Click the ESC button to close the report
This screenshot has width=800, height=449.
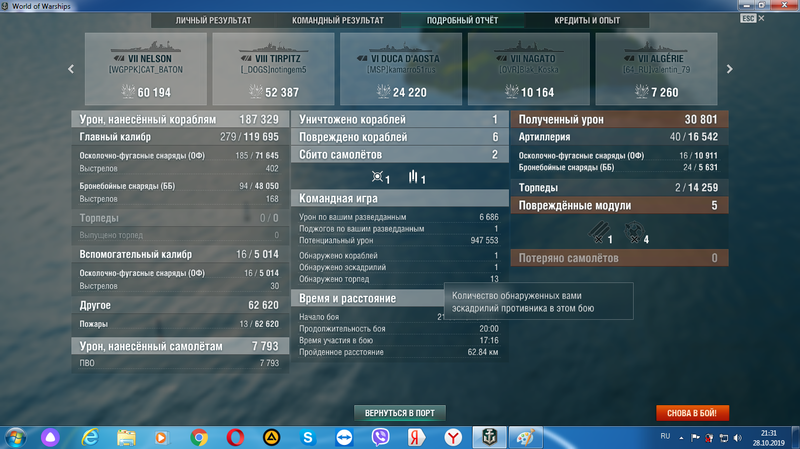[748, 18]
